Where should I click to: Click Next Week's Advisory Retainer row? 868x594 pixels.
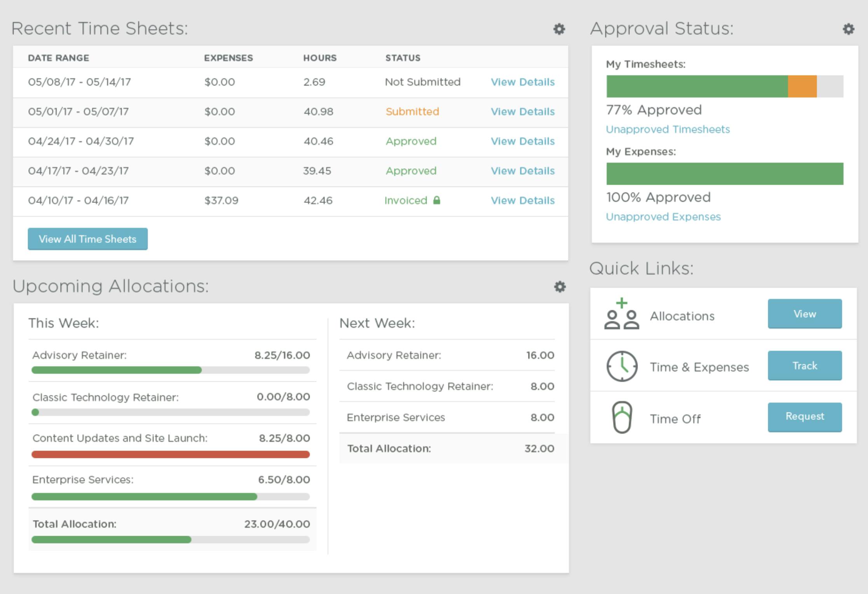[x=447, y=355]
